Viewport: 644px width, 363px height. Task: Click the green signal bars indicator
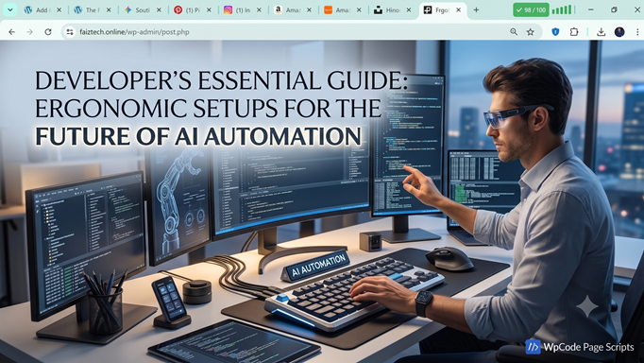click(562, 9)
